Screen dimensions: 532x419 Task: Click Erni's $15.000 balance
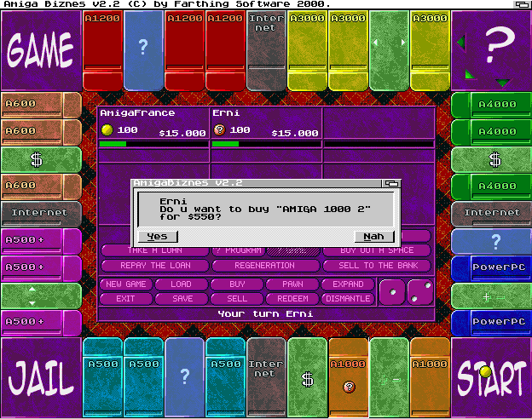[295, 133]
